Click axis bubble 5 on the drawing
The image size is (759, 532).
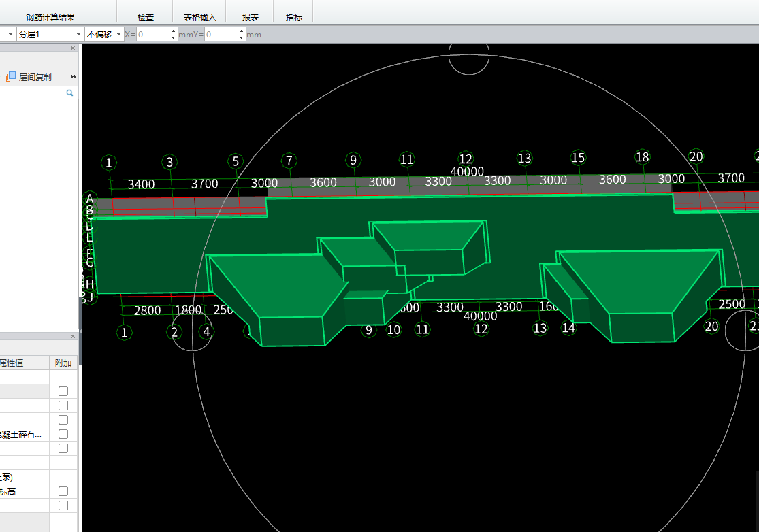[x=236, y=161]
